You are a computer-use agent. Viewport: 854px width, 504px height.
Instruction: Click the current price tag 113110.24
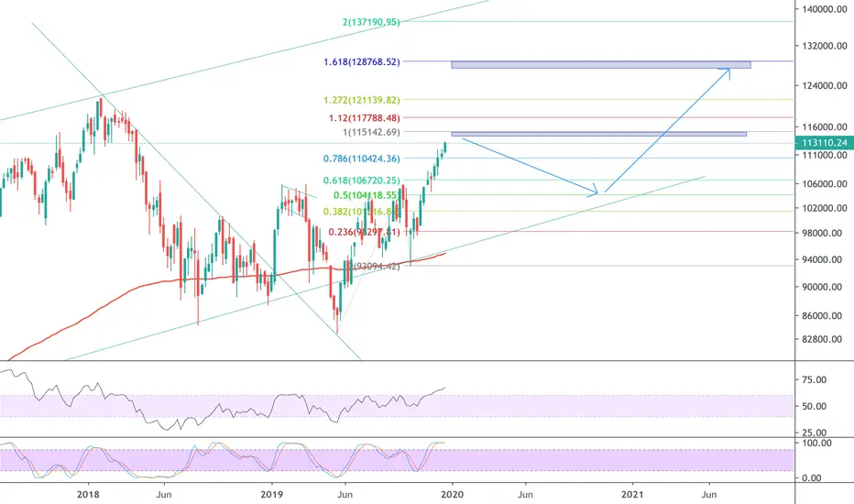pos(825,143)
